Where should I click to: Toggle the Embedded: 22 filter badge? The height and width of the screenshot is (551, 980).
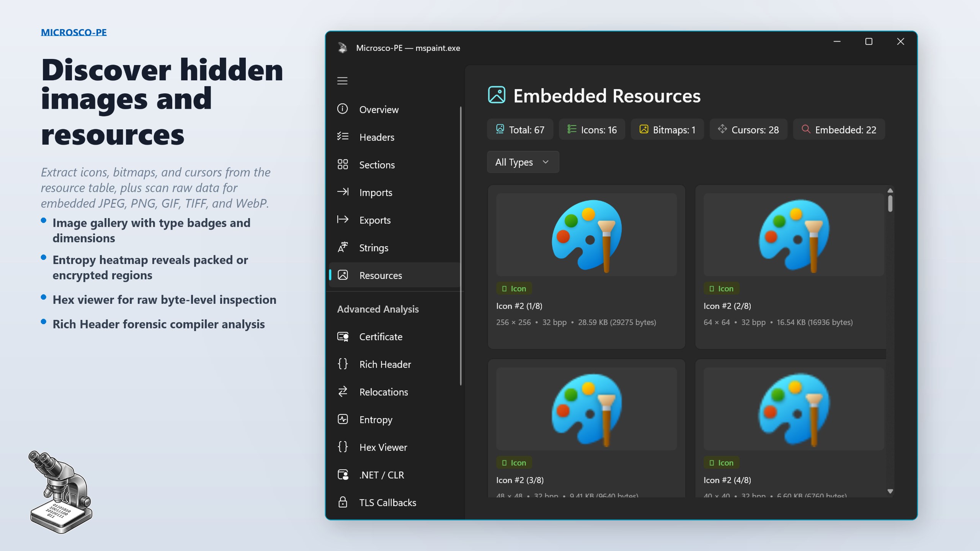pyautogui.click(x=839, y=129)
